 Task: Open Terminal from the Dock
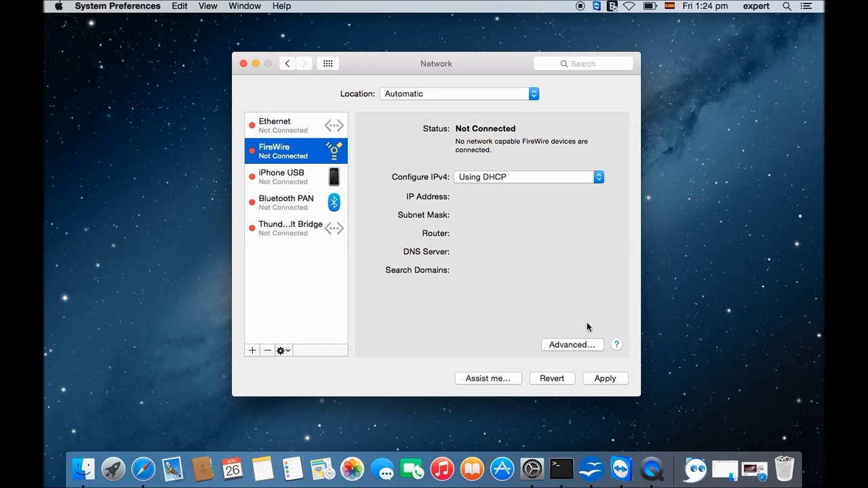(561, 468)
